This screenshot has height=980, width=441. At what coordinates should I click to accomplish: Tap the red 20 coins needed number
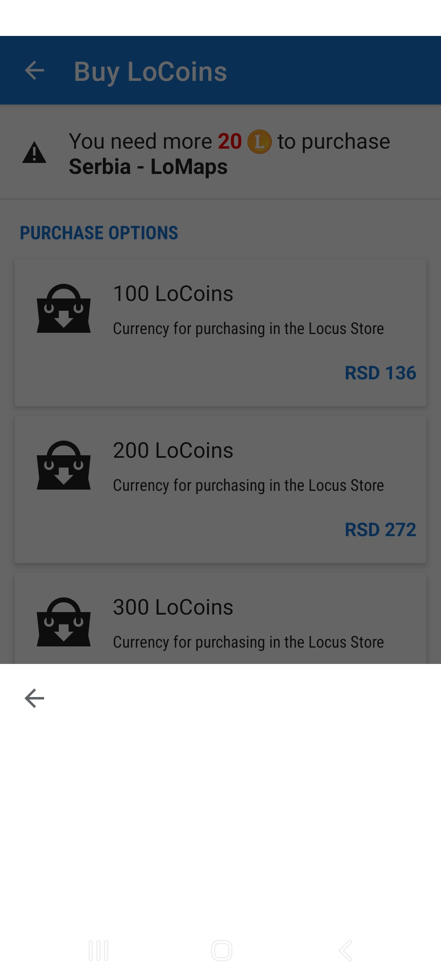(229, 142)
